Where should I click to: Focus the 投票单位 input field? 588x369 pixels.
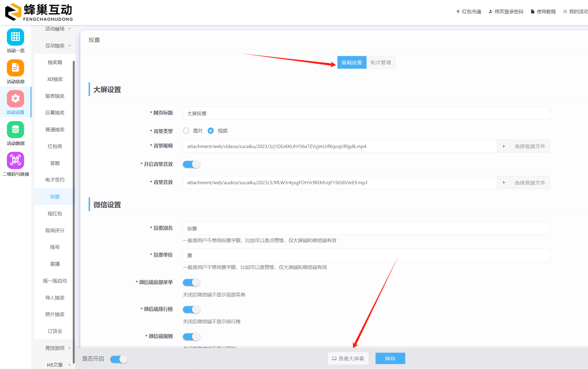(366, 255)
